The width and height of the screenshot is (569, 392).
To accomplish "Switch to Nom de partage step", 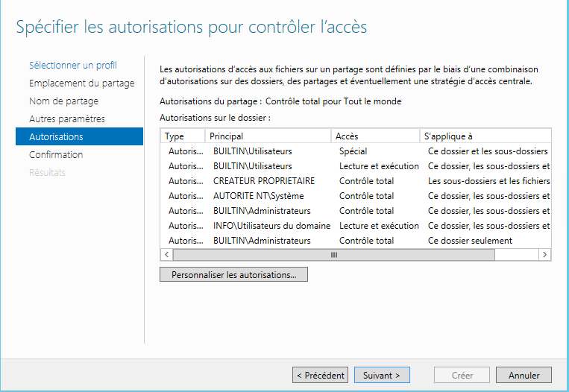I will click(x=63, y=101).
